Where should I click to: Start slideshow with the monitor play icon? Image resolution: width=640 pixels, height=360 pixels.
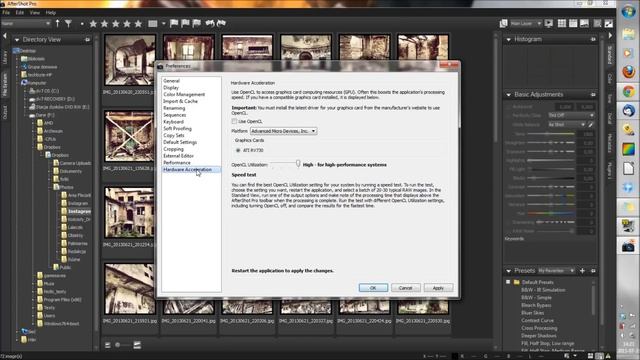click(549, 24)
